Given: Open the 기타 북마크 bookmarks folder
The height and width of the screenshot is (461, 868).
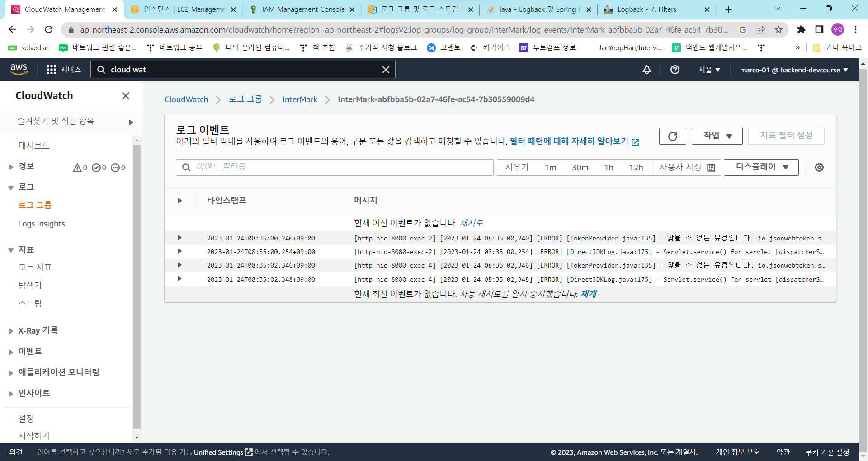Looking at the screenshot, I should (837, 47).
